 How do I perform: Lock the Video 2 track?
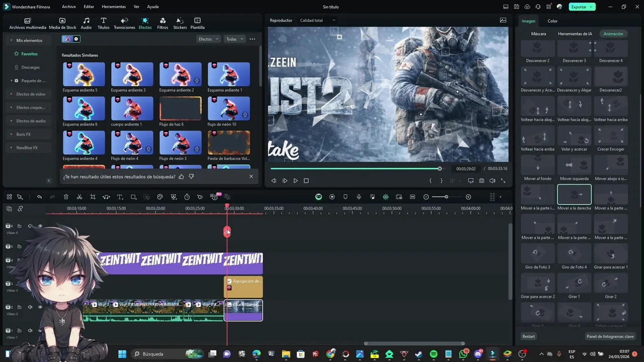point(20,307)
